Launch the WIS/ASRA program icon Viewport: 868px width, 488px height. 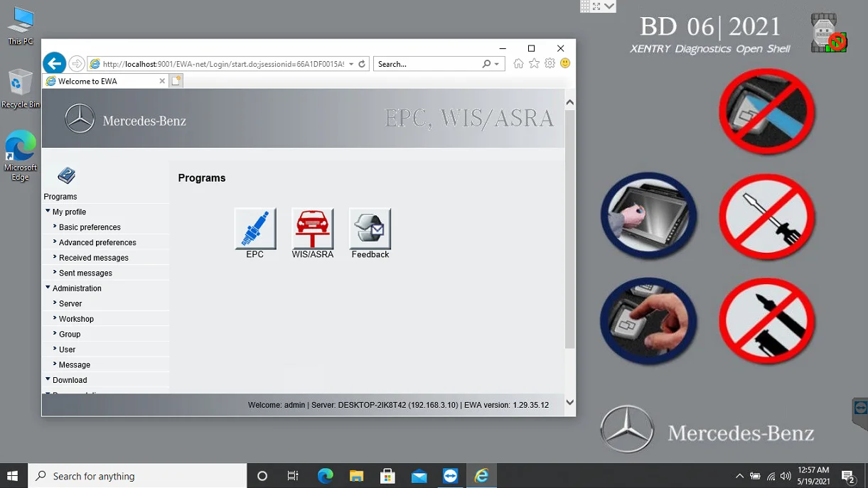(x=313, y=229)
